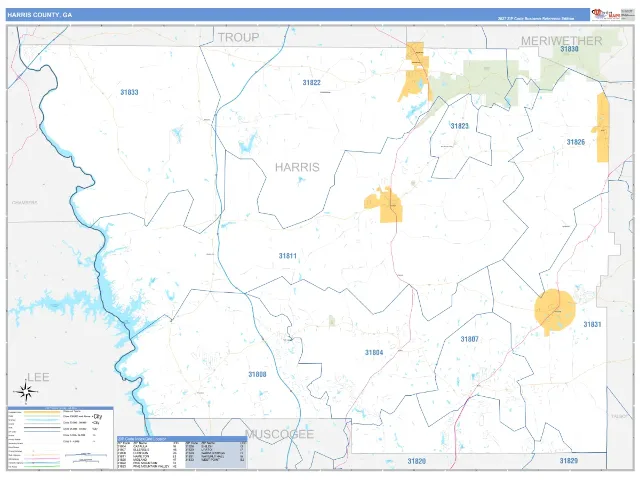Select ZIP code label 31804

374,352
